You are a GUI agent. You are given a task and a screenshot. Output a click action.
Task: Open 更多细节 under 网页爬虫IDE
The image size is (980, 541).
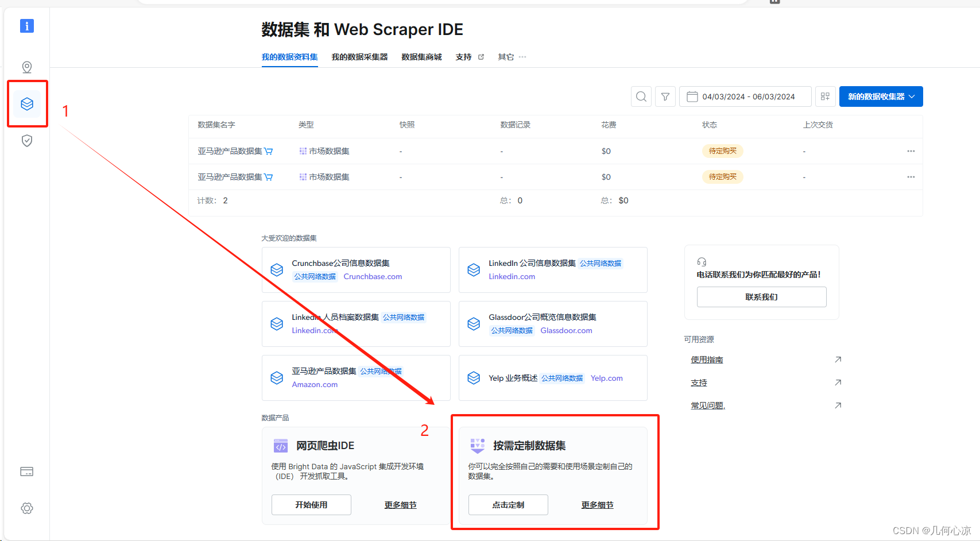coord(401,505)
